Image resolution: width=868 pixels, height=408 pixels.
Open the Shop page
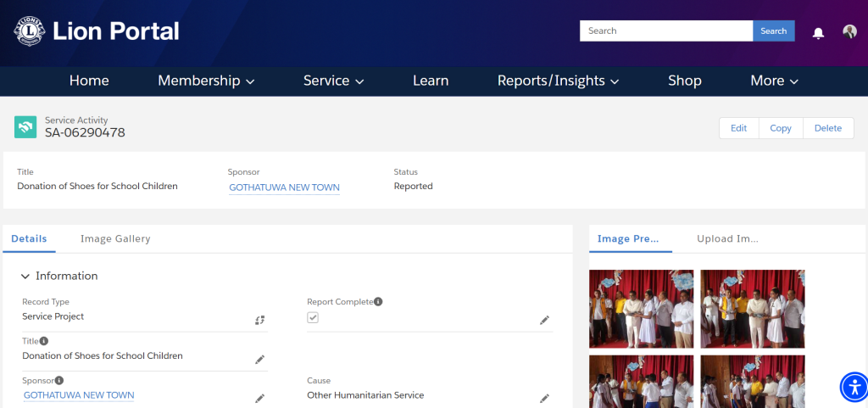coord(685,81)
